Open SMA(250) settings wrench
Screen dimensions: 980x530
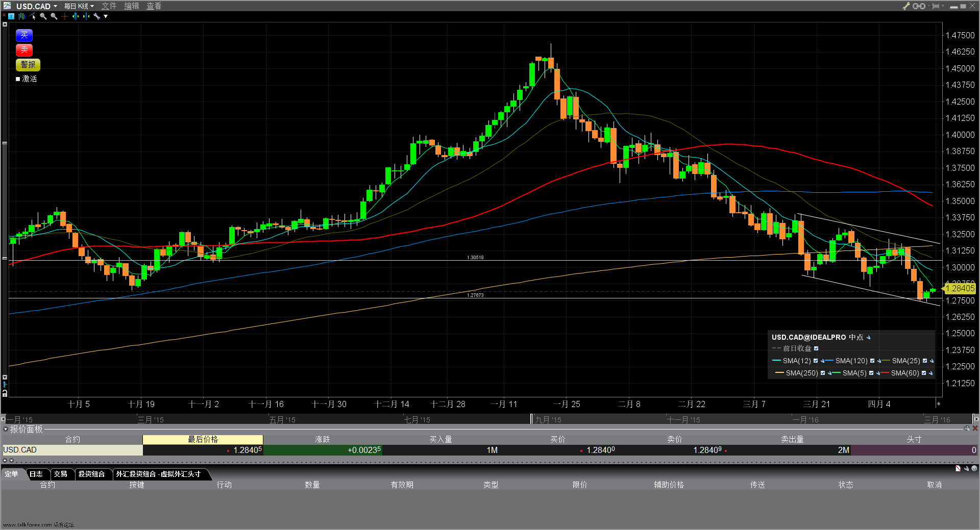[x=829, y=373]
